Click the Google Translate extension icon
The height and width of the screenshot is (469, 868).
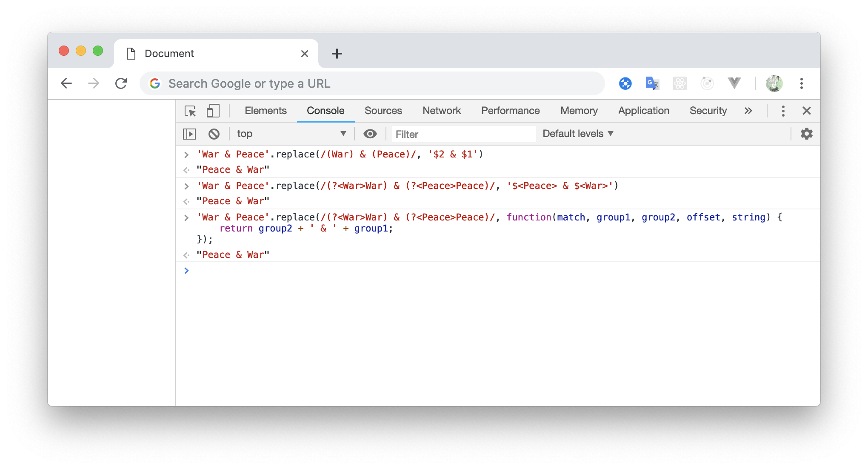(x=652, y=83)
